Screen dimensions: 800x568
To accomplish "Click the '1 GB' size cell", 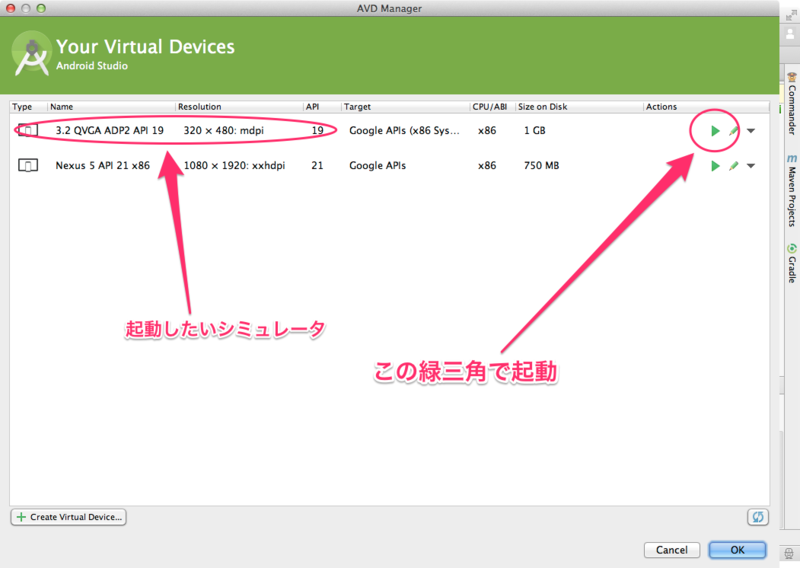I will 535,130.
